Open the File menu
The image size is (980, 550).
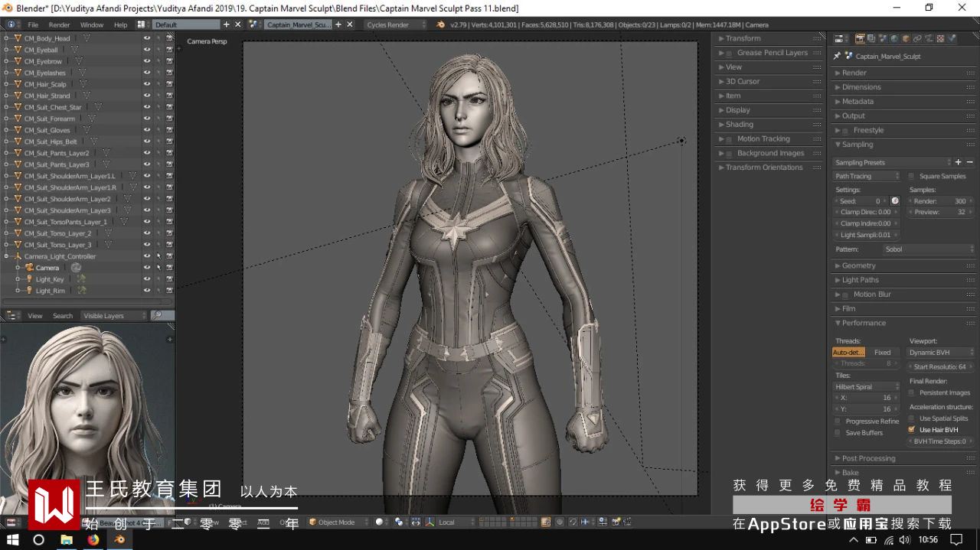coord(33,24)
